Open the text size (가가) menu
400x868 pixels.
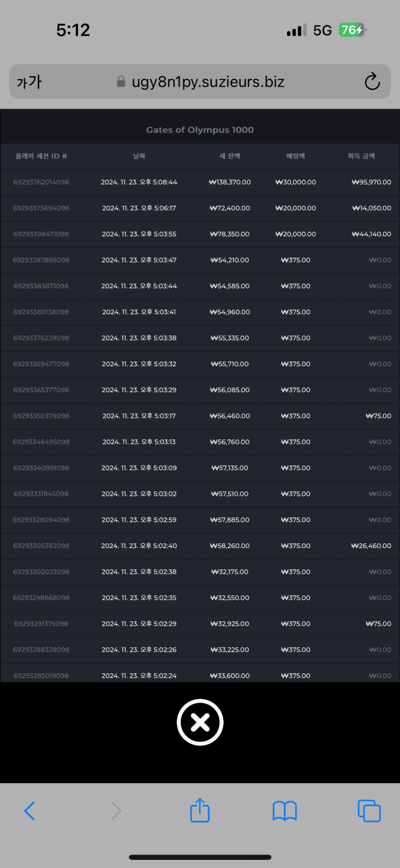click(x=29, y=82)
